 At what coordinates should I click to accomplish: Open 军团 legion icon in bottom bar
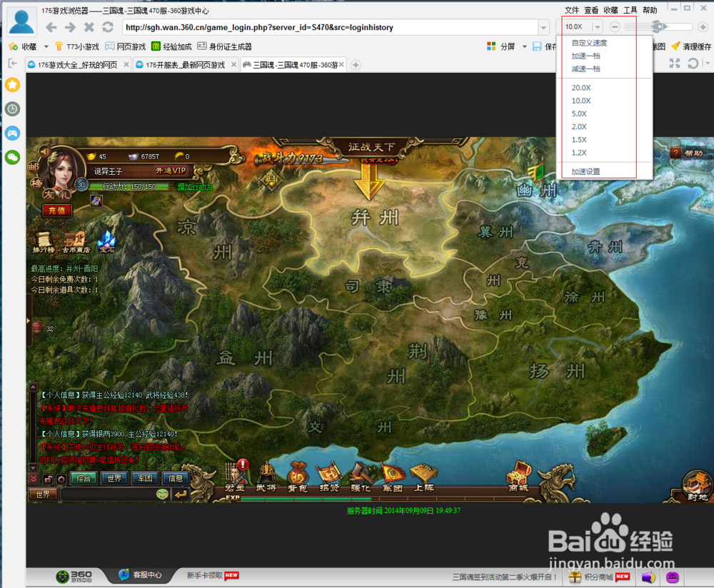coord(393,476)
